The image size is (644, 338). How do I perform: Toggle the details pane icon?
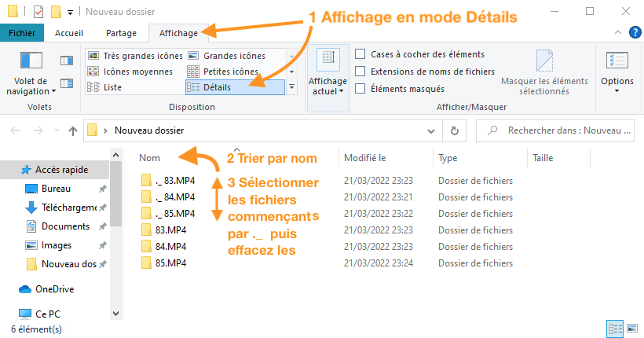pyautogui.click(x=67, y=83)
